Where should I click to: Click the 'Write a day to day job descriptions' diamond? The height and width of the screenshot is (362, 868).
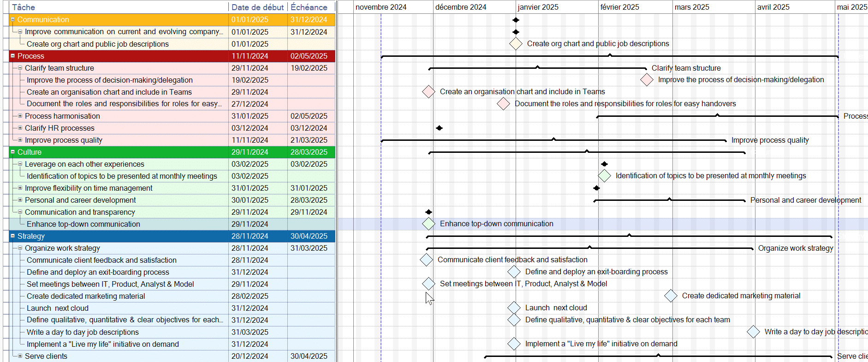(x=753, y=332)
